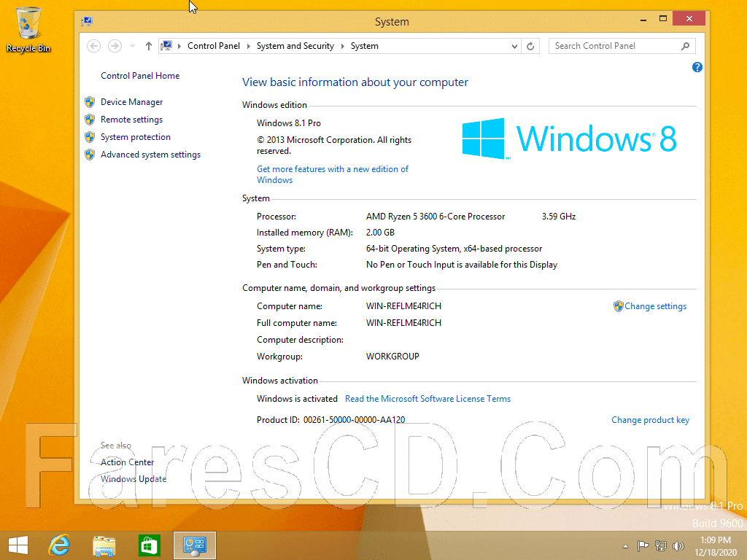Open Windows Update under See also
The image size is (747, 560).
point(133,478)
